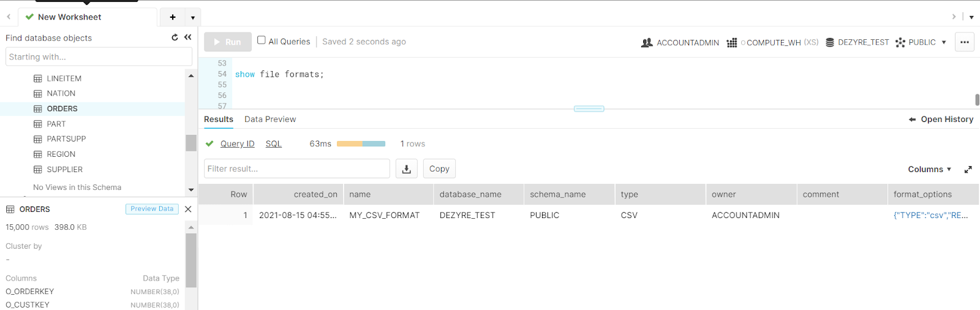Click the refresh database objects icon

175,37
